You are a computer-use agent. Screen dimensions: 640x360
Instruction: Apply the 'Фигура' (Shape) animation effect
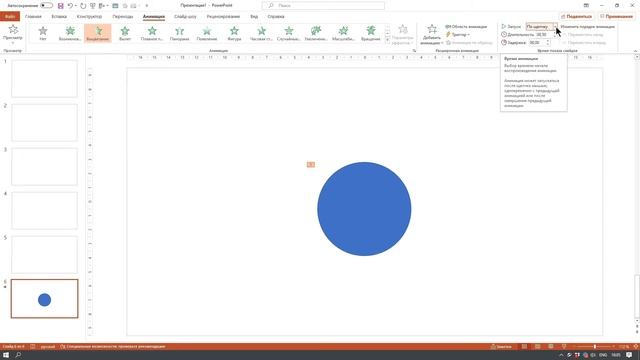point(234,33)
